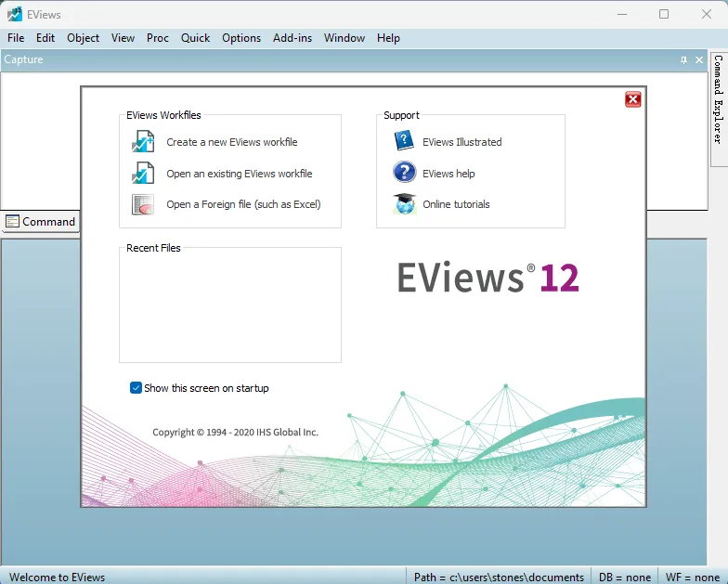Close the Capture panel

tap(699, 59)
